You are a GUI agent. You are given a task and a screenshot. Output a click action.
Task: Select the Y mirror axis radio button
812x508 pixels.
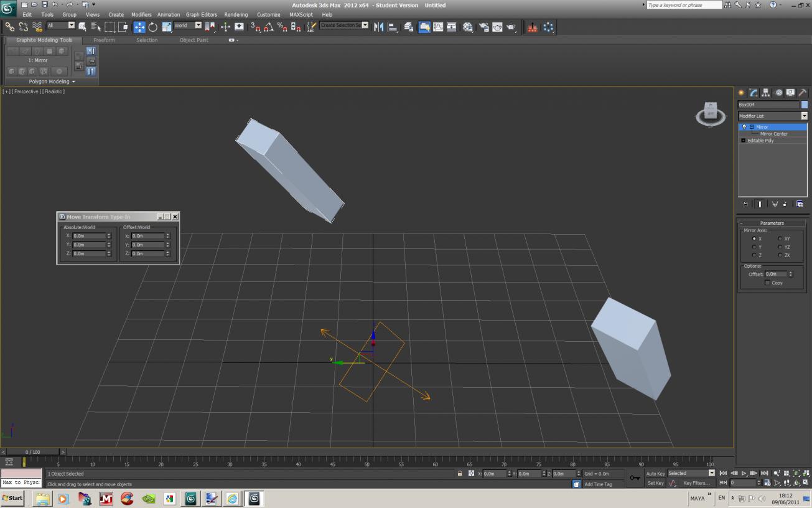point(754,247)
